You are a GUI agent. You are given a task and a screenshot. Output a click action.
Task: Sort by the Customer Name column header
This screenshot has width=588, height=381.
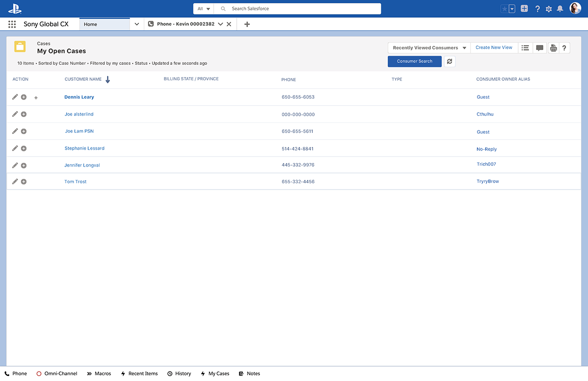click(83, 79)
